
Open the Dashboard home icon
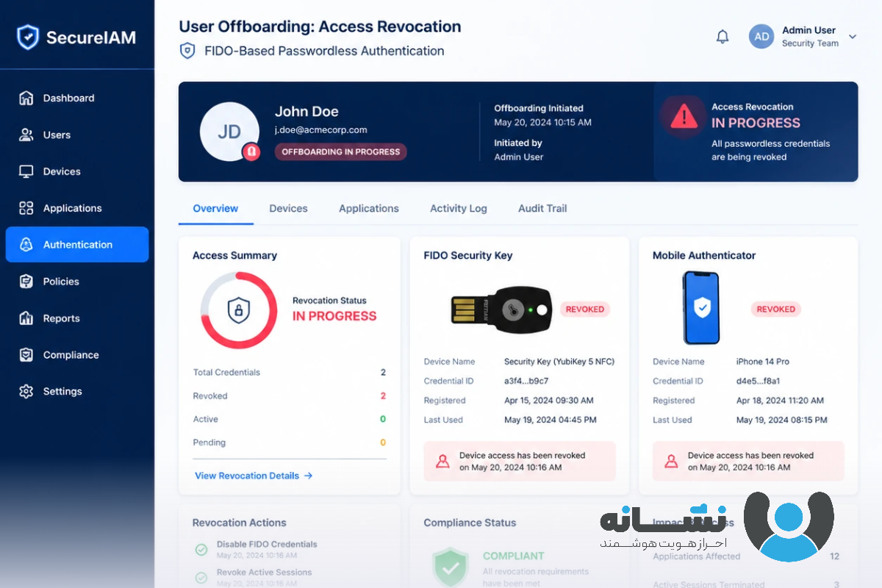click(26, 98)
